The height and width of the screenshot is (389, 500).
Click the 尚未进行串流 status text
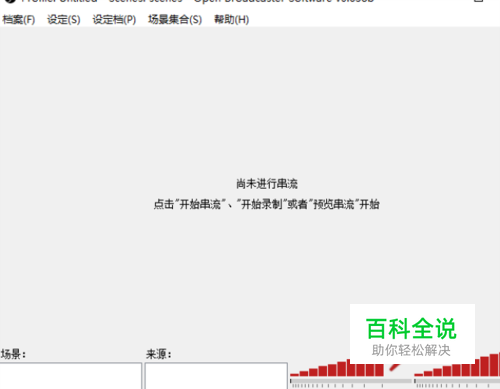pos(267,184)
